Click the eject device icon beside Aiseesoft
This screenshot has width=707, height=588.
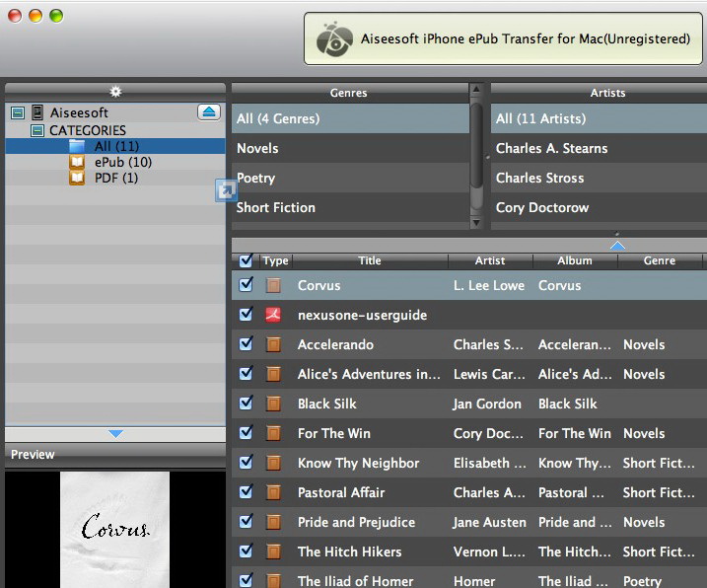point(209,112)
